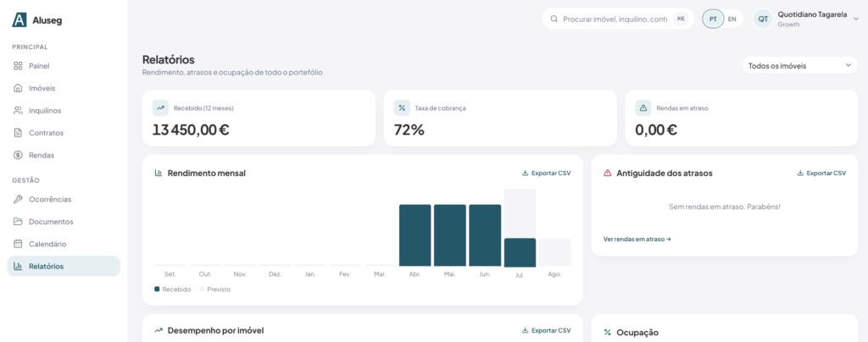Switch language to EN

[x=732, y=19]
